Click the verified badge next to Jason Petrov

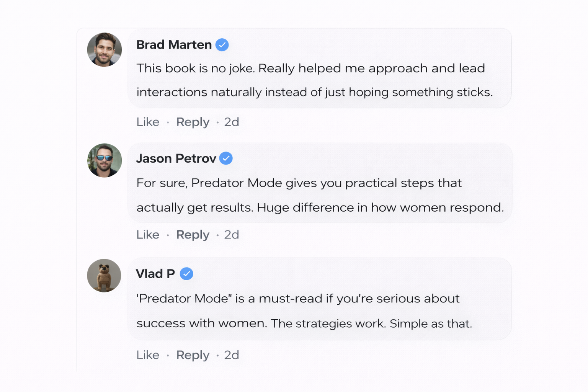[226, 158]
